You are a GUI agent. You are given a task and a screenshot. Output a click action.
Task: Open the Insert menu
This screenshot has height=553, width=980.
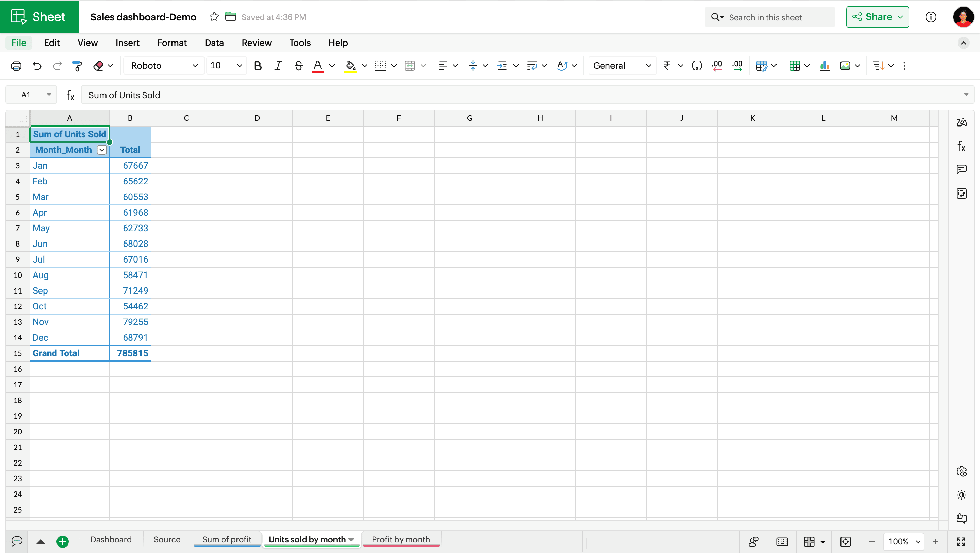128,43
